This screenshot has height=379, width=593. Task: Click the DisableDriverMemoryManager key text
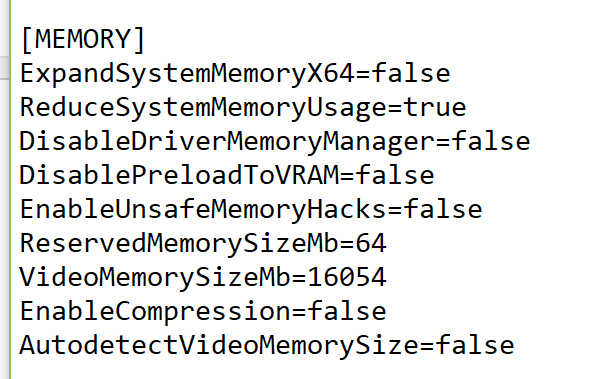227,142
